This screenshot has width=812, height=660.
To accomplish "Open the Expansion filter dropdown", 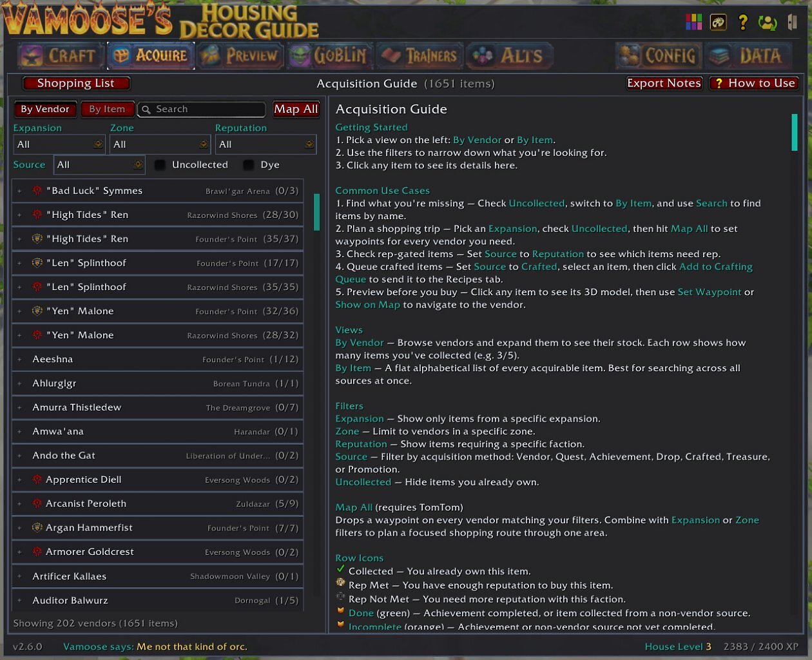I will pos(59,144).
